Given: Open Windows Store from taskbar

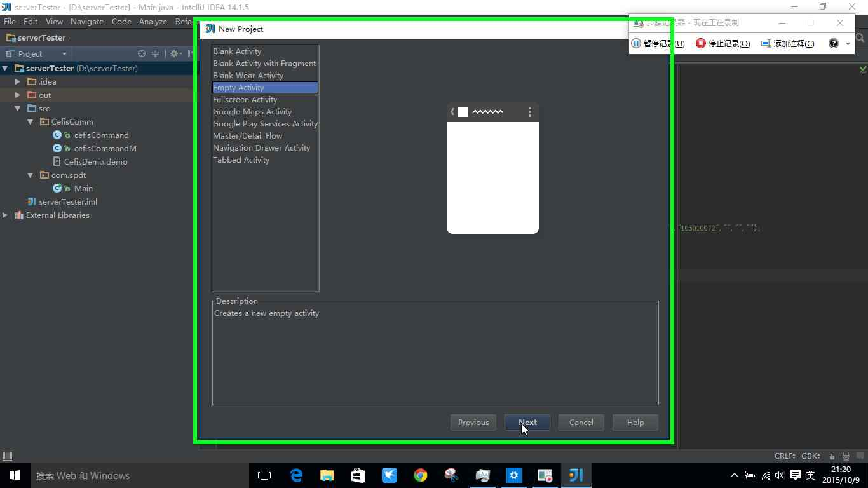Looking at the screenshot, I should coord(358,475).
